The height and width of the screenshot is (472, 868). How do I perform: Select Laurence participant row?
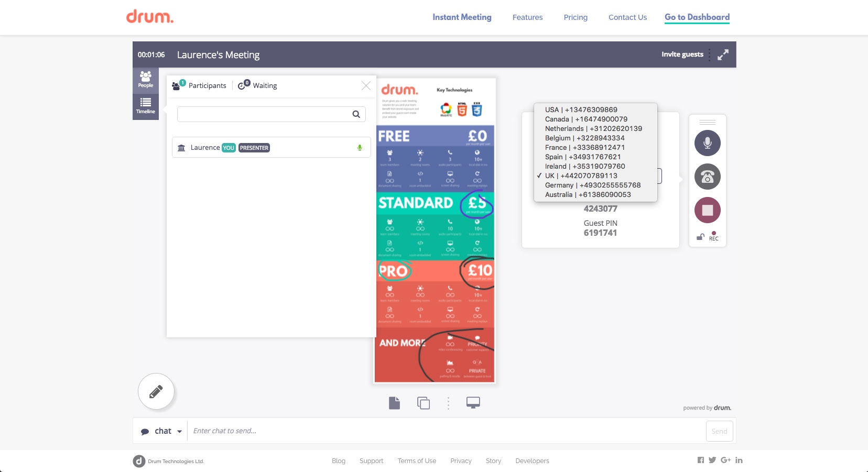(271, 147)
